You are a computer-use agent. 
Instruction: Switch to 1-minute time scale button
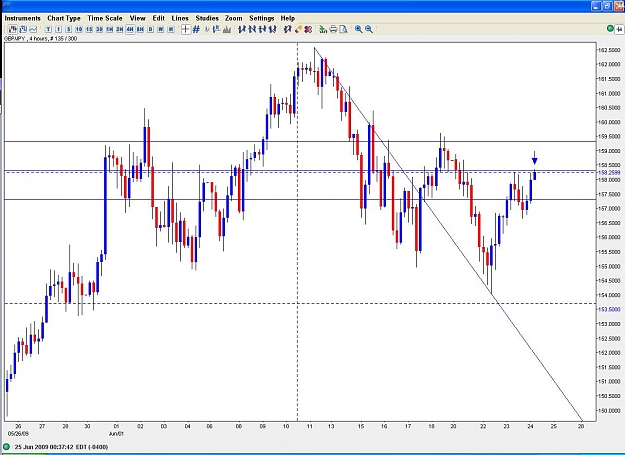[x=59, y=29]
